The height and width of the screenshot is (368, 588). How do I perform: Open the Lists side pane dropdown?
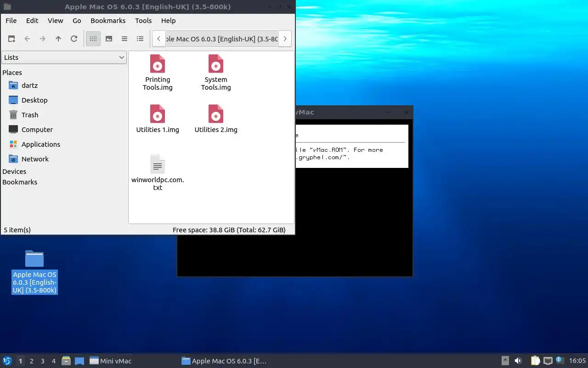pyautogui.click(x=64, y=57)
